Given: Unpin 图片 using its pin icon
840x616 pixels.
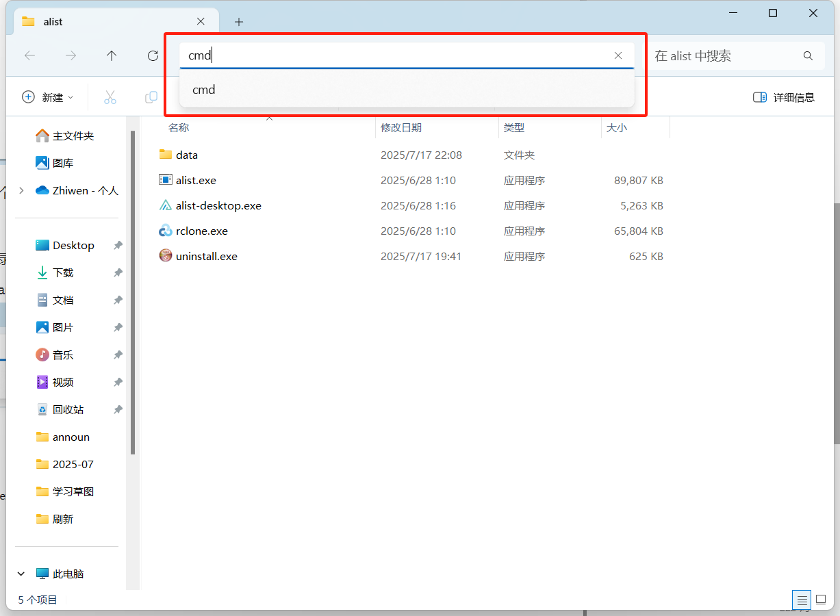Looking at the screenshot, I should pyautogui.click(x=118, y=327).
